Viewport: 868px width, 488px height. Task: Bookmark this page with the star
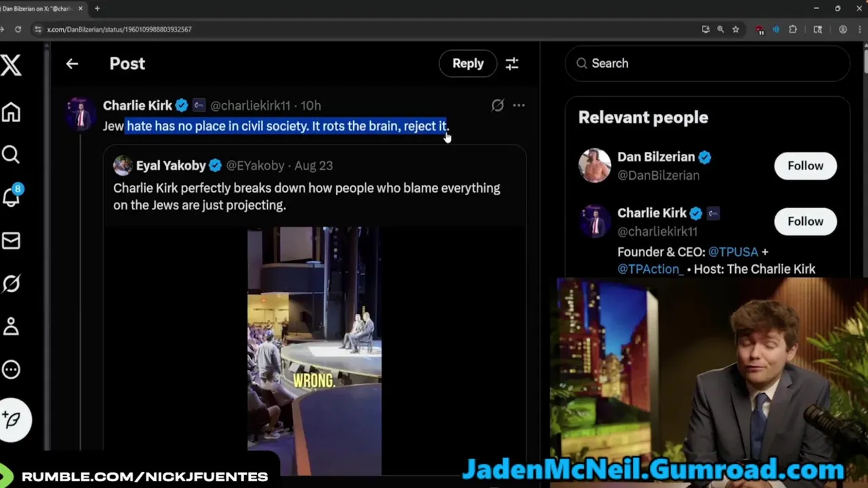[x=736, y=29]
